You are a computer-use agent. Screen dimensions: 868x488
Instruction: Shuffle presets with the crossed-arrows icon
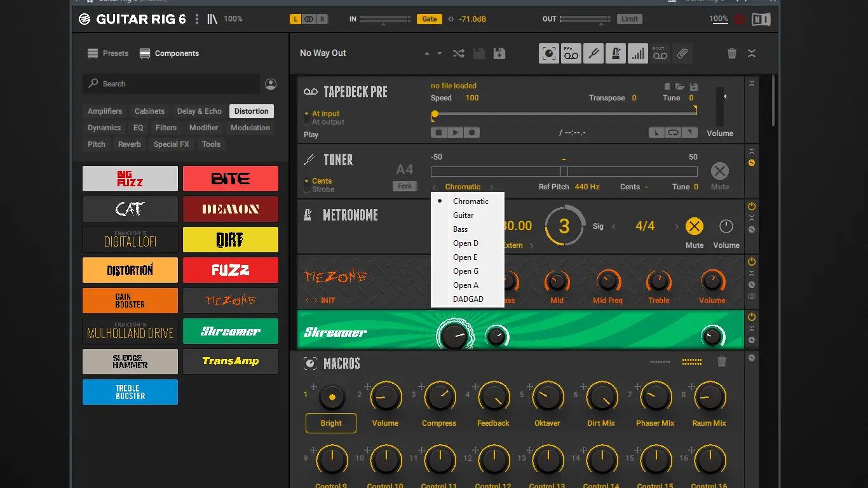[x=458, y=53]
